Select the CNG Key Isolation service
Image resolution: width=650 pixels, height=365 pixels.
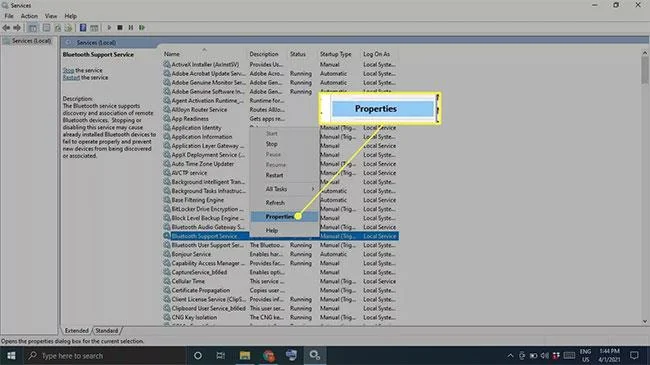(x=281, y=317)
